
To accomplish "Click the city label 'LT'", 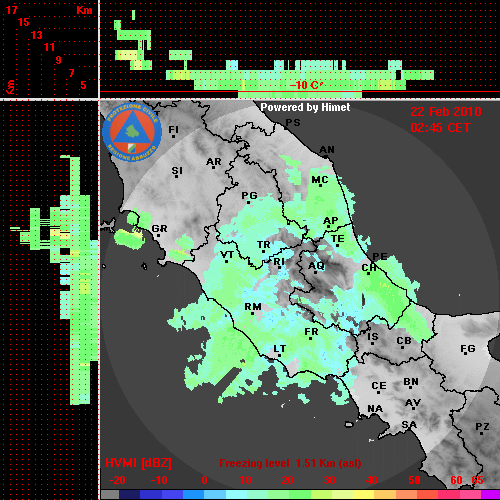I will tap(279, 349).
